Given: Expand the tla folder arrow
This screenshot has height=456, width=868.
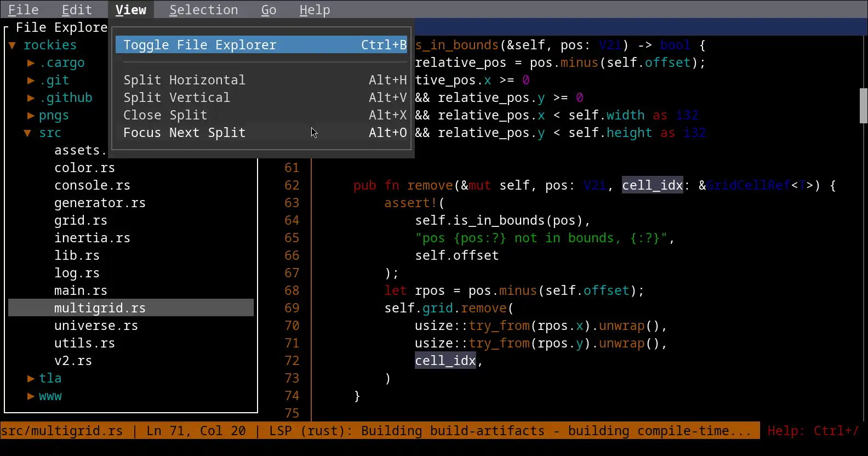Looking at the screenshot, I should [31, 379].
